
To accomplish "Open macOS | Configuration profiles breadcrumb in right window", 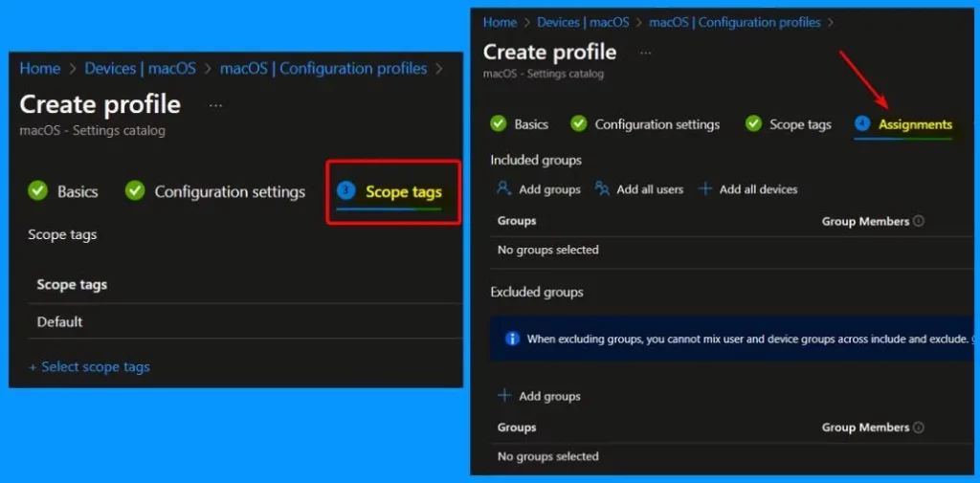I will [x=735, y=23].
